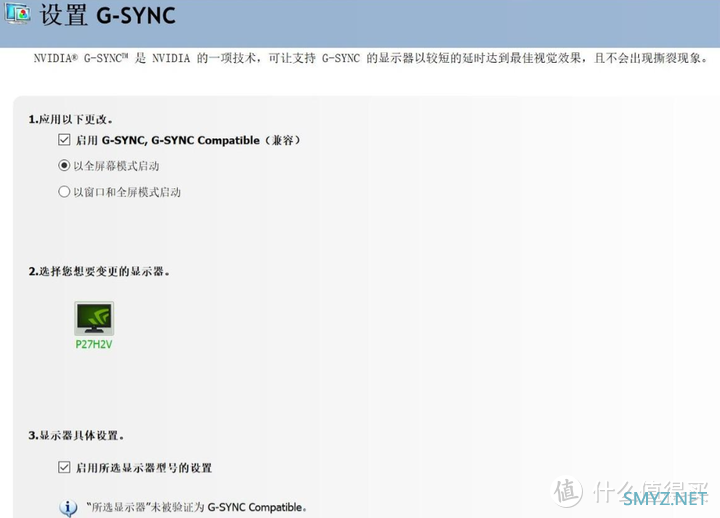Select the P27H2V monitor icon

pyautogui.click(x=94, y=318)
